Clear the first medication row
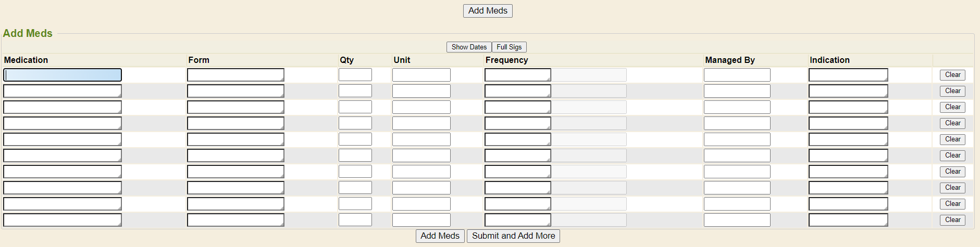Viewport: 980px width, 247px height. coord(952,75)
